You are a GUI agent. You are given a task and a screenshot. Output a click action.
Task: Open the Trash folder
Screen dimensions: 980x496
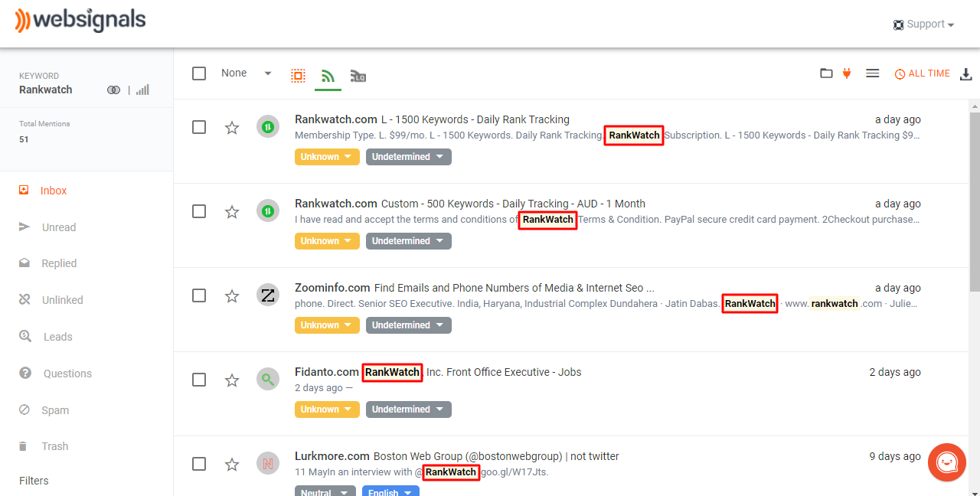click(55, 446)
